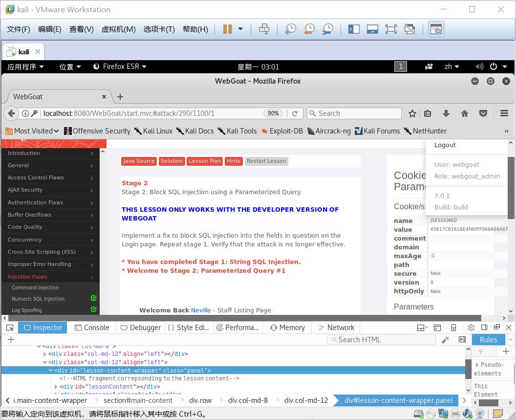Click the Unity mode icon in VMware toolbar
This screenshot has width=516, height=420.
pyautogui.click(x=409, y=29)
